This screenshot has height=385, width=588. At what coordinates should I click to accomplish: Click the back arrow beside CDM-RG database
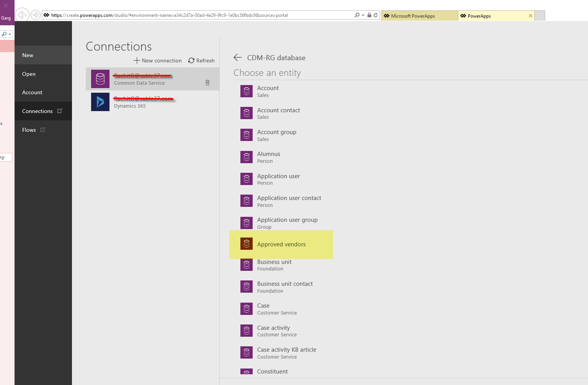click(238, 57)
